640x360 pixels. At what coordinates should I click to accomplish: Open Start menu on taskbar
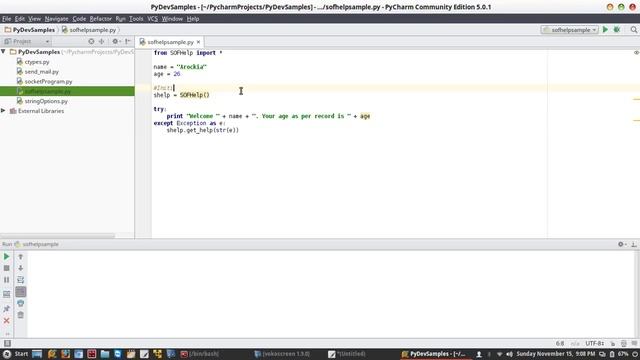16,354
